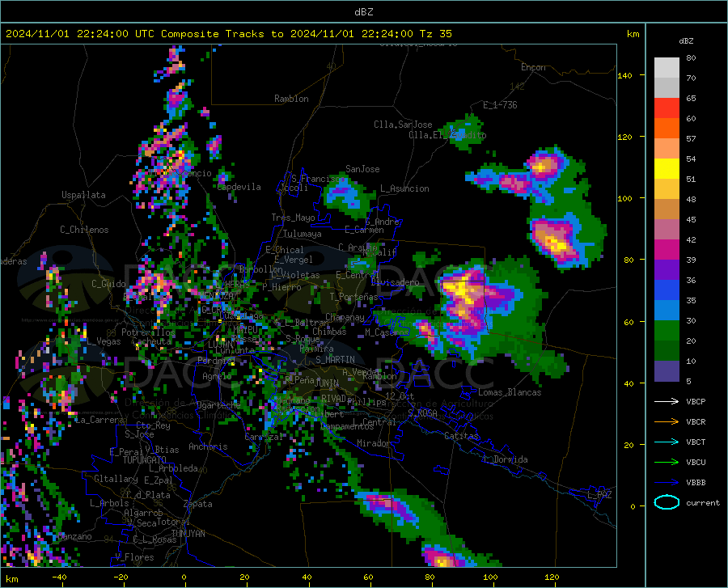Click the 'Zapata' map label
The height and width of the screenshot is (588, 728).
198,504
